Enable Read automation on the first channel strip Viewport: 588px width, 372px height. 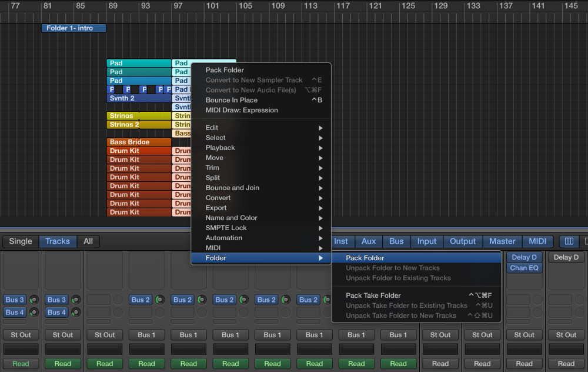[21, 363]
